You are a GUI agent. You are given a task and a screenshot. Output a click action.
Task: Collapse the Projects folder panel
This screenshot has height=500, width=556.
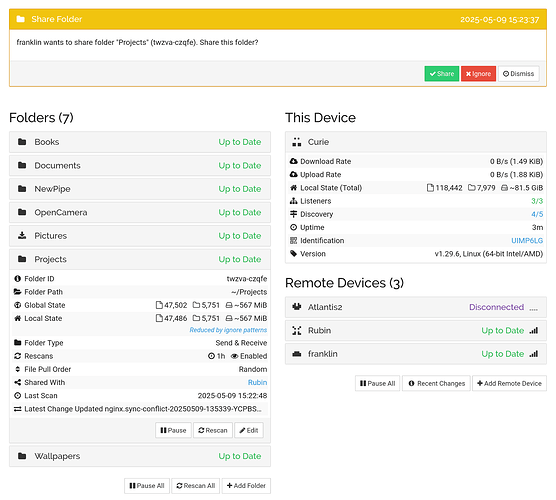(x=140, y=259)
